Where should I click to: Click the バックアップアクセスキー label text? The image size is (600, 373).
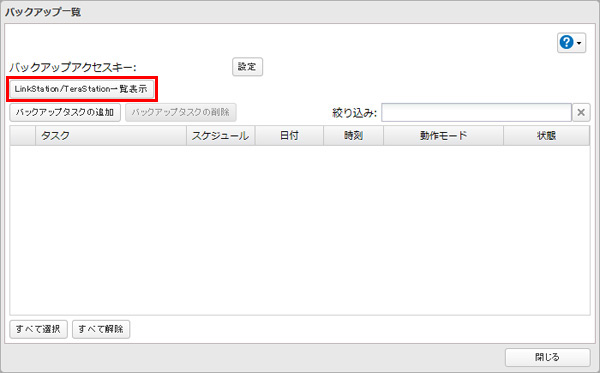tap(73, 67)
